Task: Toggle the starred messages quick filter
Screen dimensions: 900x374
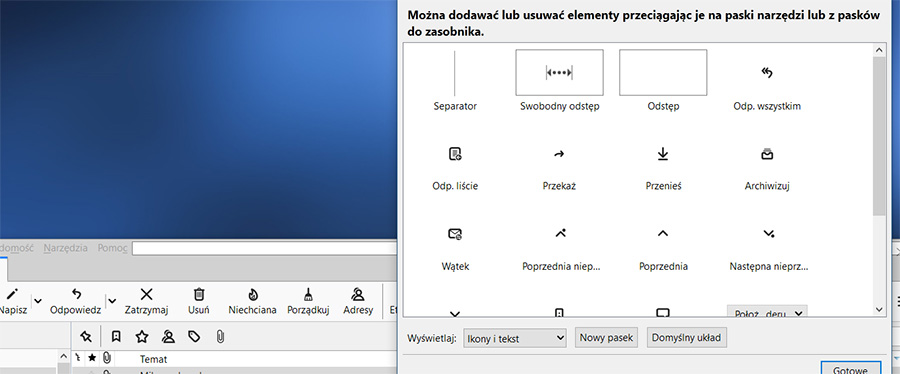Action: coord(142,337)
